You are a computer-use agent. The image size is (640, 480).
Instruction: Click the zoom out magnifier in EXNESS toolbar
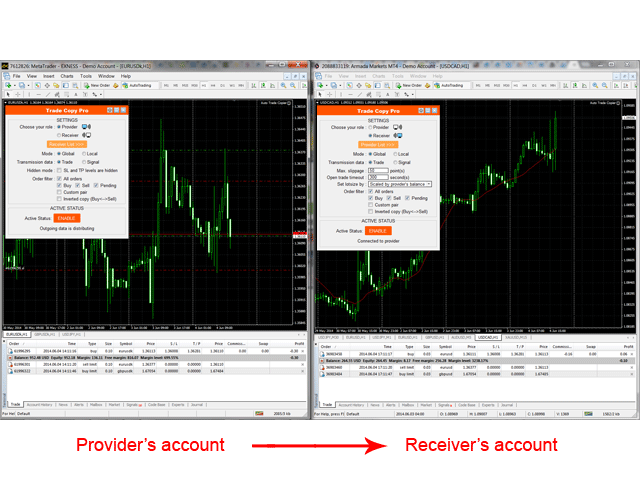(293, 85)
